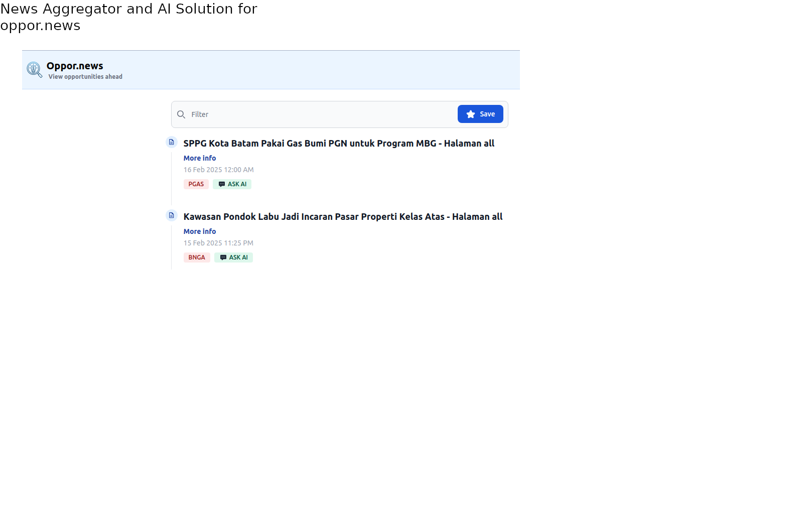Click the Oppor.news site title
812x514 pixels.
[75, 66]
